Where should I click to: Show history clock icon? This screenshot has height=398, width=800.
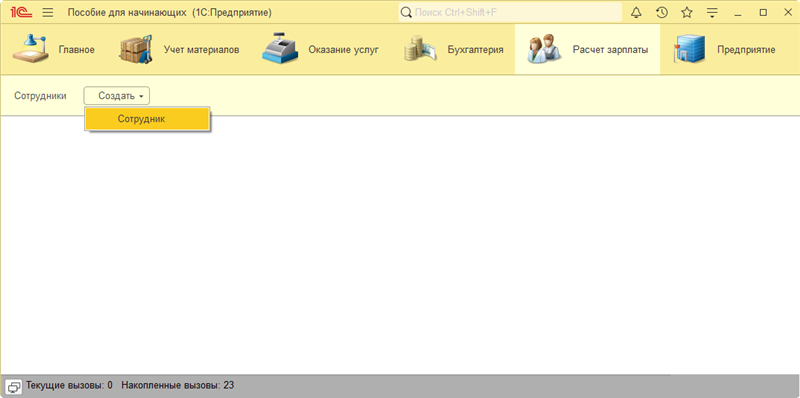tap(662, 13)
